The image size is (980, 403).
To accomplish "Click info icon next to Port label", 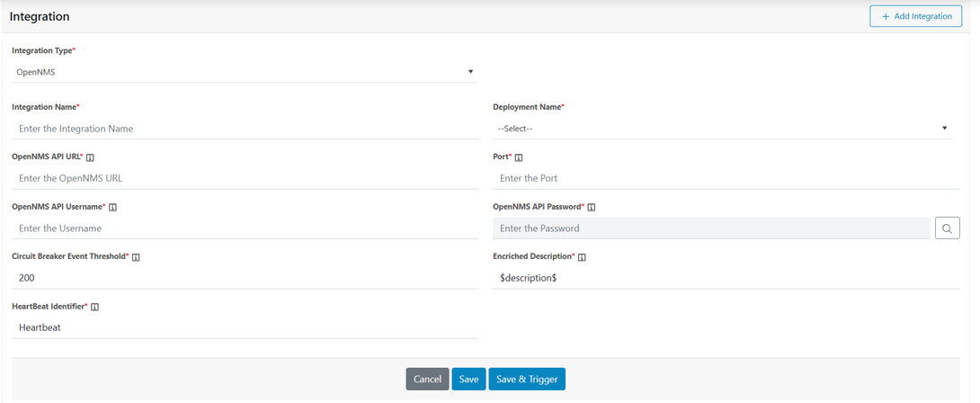I will (x=520, y=157).
